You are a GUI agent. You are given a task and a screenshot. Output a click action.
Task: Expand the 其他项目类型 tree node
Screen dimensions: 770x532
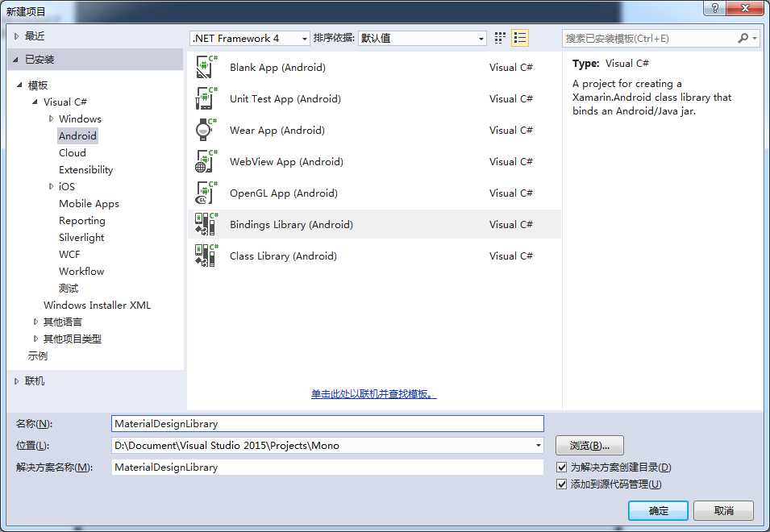point(35,339)
